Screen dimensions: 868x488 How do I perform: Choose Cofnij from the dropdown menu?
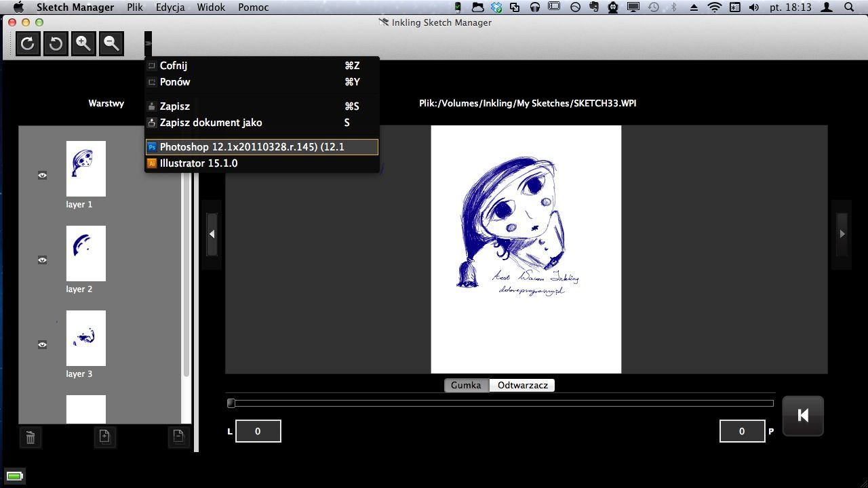pos(262,66)
